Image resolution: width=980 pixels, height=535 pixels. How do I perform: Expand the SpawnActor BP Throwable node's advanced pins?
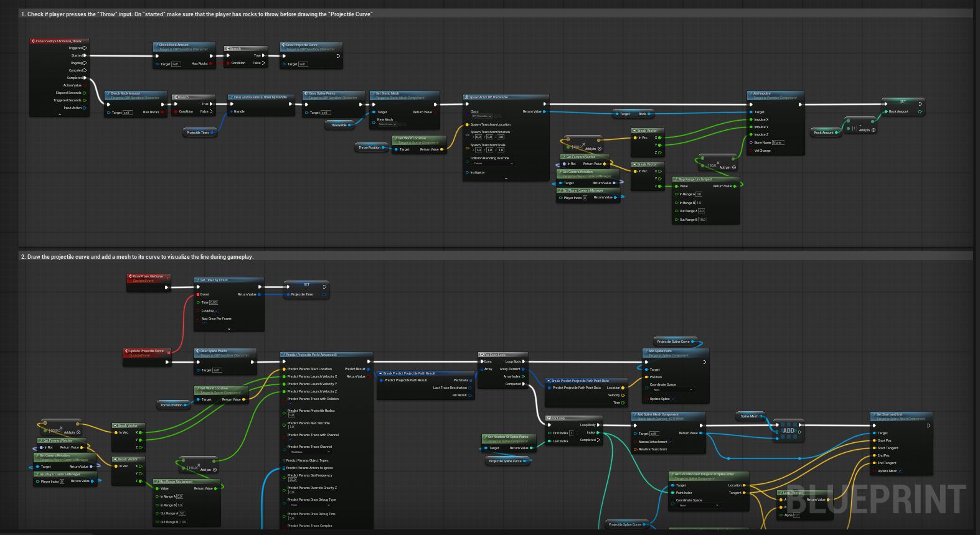click(506, 179)
